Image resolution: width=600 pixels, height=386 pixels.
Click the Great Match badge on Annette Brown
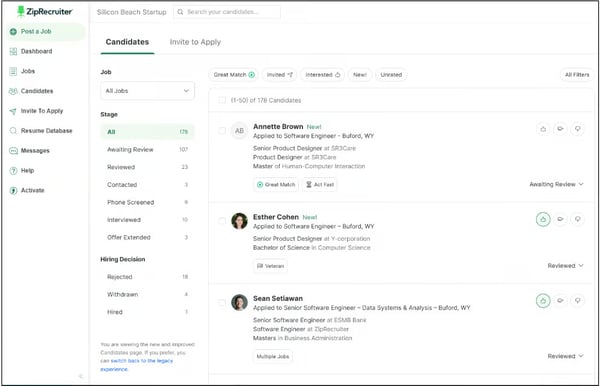click(276, 184)
